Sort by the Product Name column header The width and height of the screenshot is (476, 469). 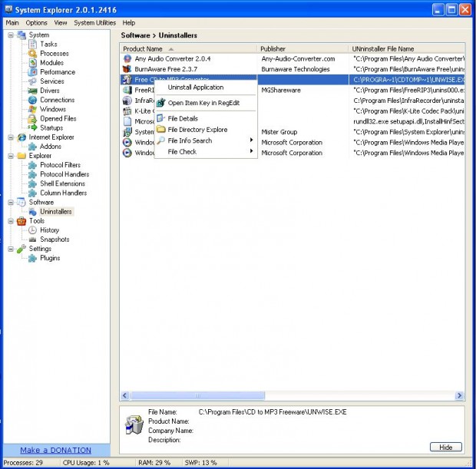(x=189, y=49)
